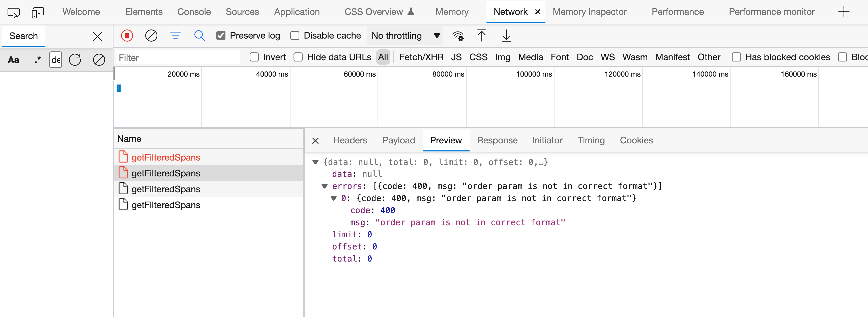Refresh the search results

point(75,60)
